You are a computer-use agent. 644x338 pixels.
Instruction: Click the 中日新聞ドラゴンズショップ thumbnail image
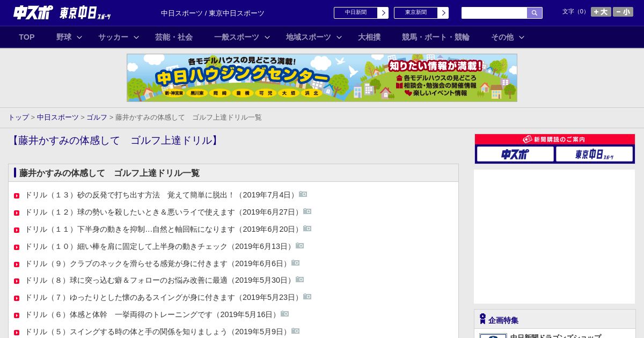(493, 336)
